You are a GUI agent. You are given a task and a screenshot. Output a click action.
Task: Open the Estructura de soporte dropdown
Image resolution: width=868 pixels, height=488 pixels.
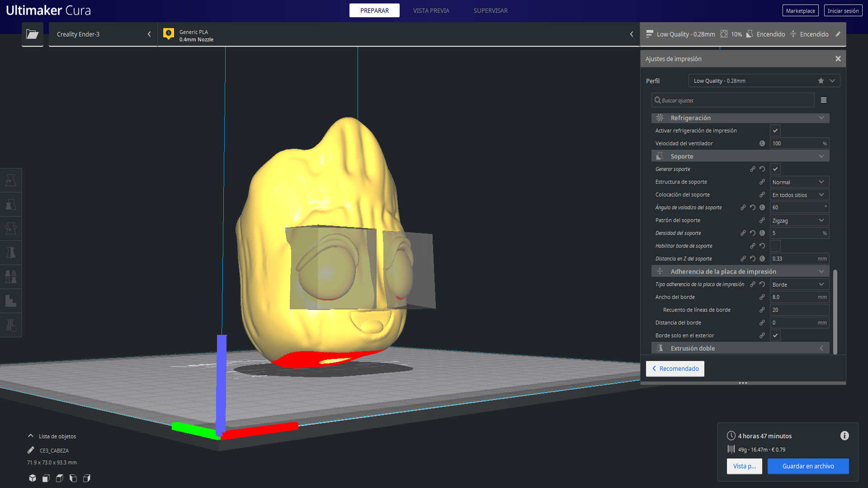799,182
